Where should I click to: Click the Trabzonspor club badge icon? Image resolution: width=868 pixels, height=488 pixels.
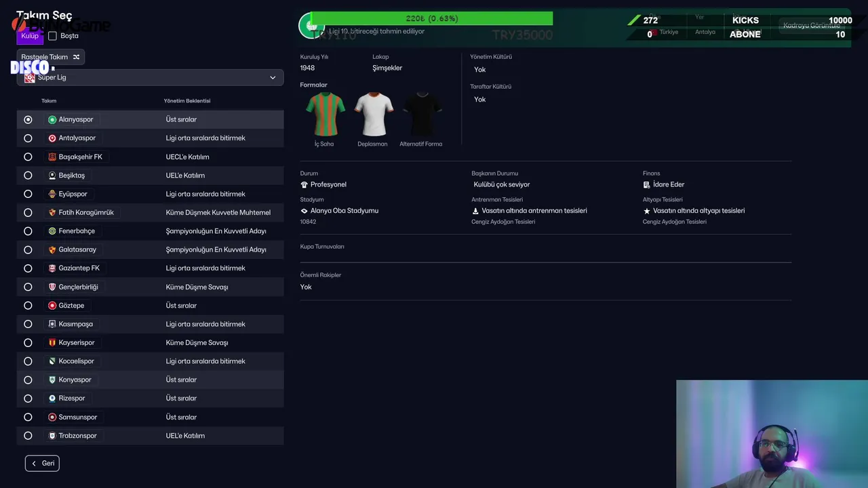tap(52, 436)
